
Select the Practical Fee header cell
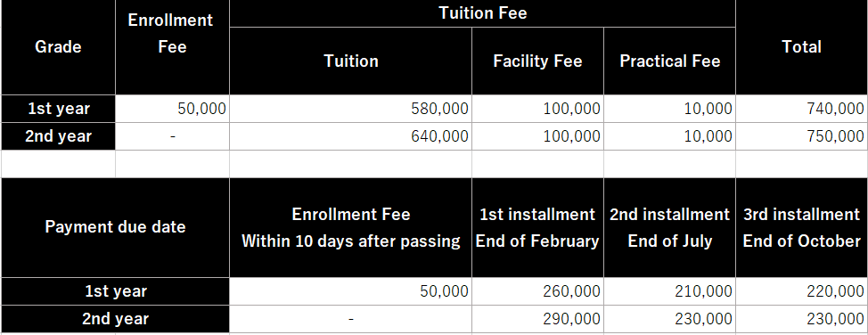[670, 61]
